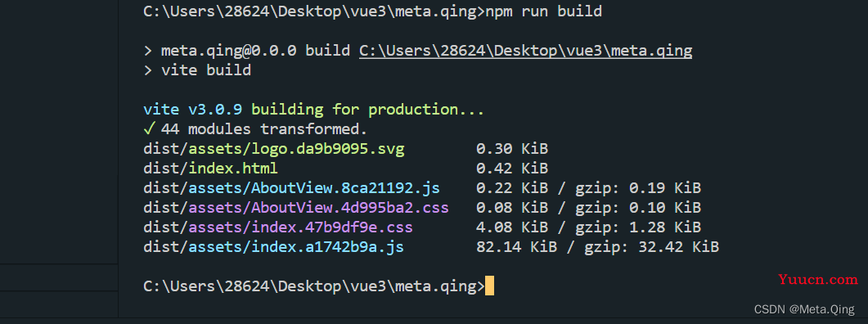Click the 82.14 KiB size value
This screenshot has width=868, height=324.
click(x=512, y=247)
